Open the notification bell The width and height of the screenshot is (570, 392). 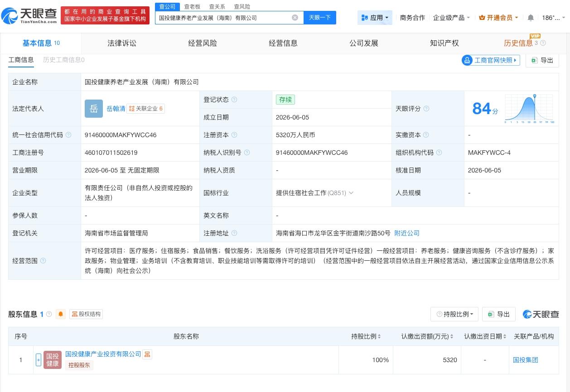click(531, 18)
